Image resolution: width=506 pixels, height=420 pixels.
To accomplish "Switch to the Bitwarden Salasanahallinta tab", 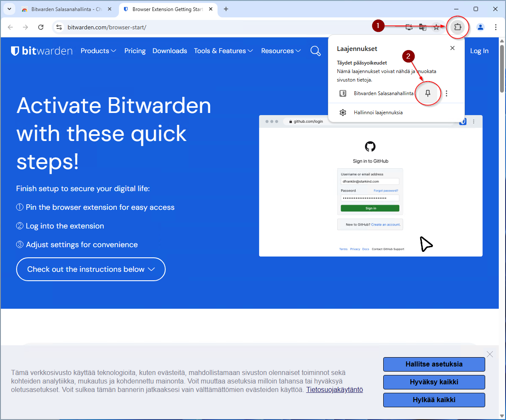I will click(x=66, y=9).
